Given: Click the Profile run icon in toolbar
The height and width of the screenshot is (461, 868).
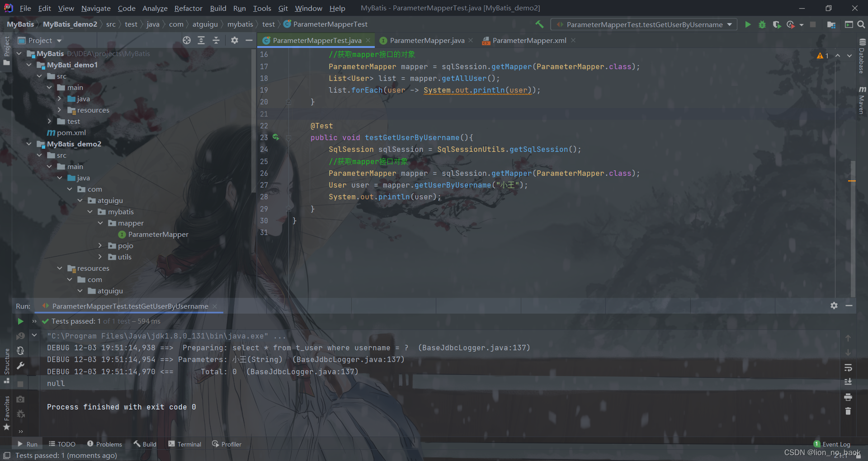Looking at the screenshot, I should (791, 24).
